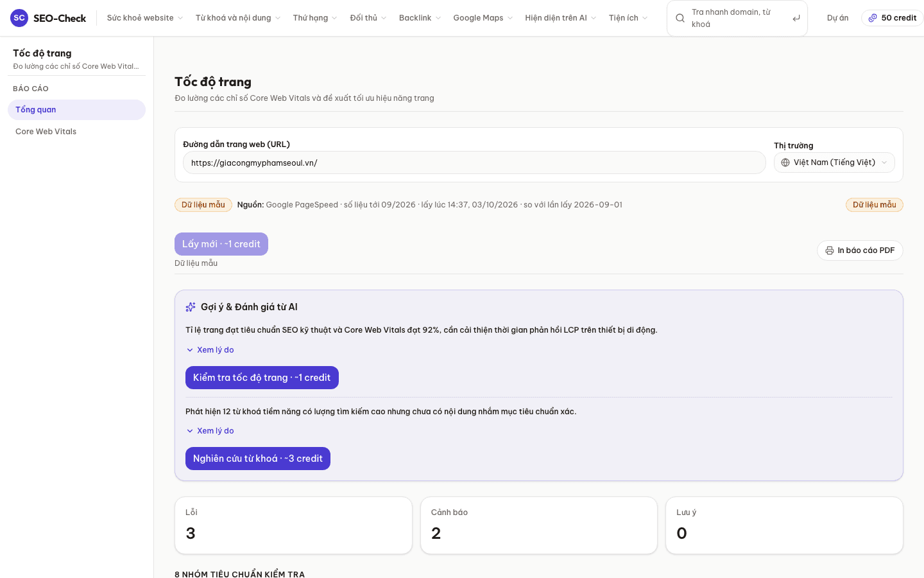The width and height of the screenshot is (924, 578).
Task: Click the quick domain search field
Action: (x=737, y=18)
